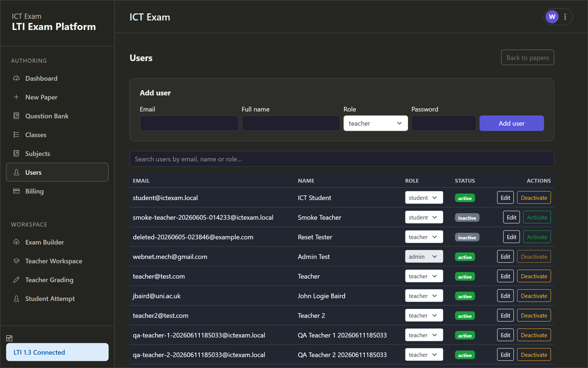Open Teacher Grading workspace item
Image resolution: width=588 pixels, height=368 pixels.
coord(57,280)
